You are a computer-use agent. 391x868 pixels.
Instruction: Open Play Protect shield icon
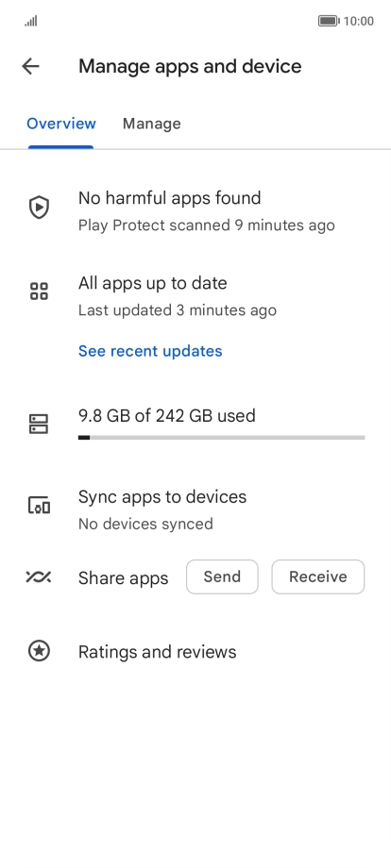pyautogui.click(x=39, y=208)
